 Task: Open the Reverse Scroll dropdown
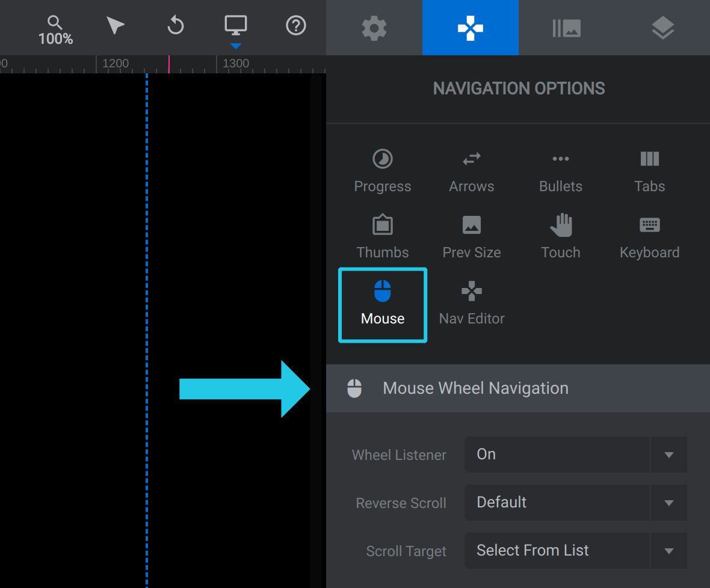(x=575, y=503)
